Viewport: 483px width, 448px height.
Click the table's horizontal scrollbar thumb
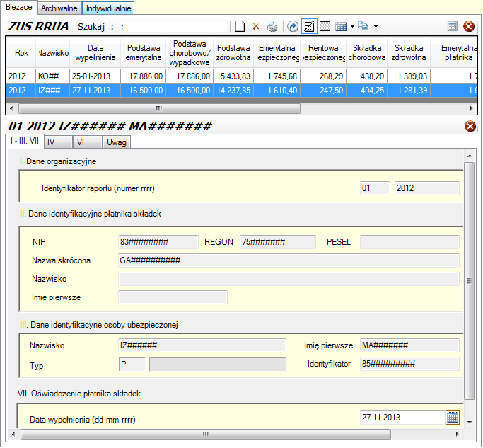point(159,108)
